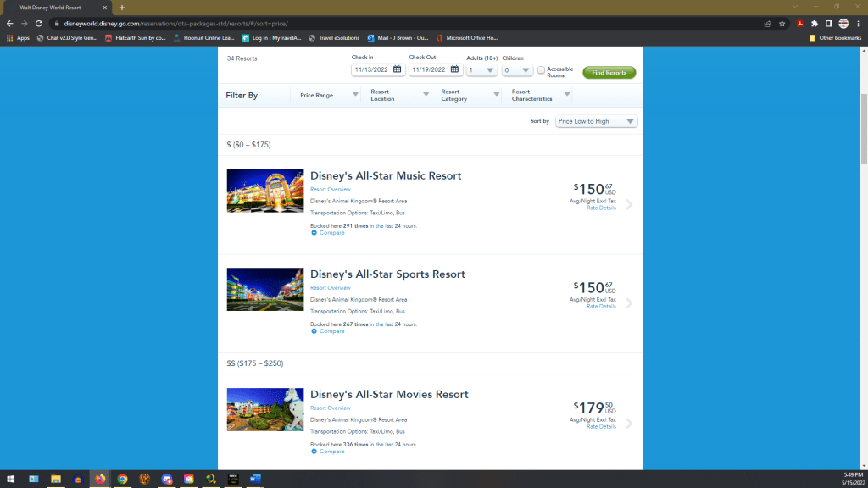Open the Resort Characteristics filter menu
The image size is (868, 488).
point(540,96)
